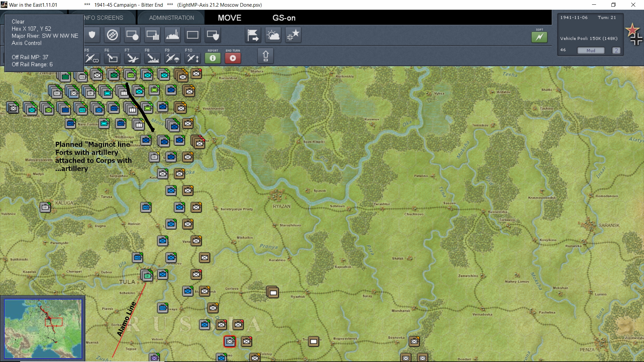Click the Turn: 21 readout
Image resolution: width=644 pixels, height=362 pixels.
pyautogui.click(x=607, y=17)
